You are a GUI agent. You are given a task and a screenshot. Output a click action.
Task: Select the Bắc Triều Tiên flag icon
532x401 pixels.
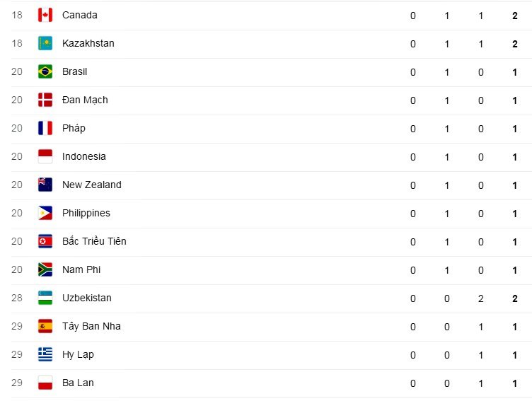click(x=45, y=241)
